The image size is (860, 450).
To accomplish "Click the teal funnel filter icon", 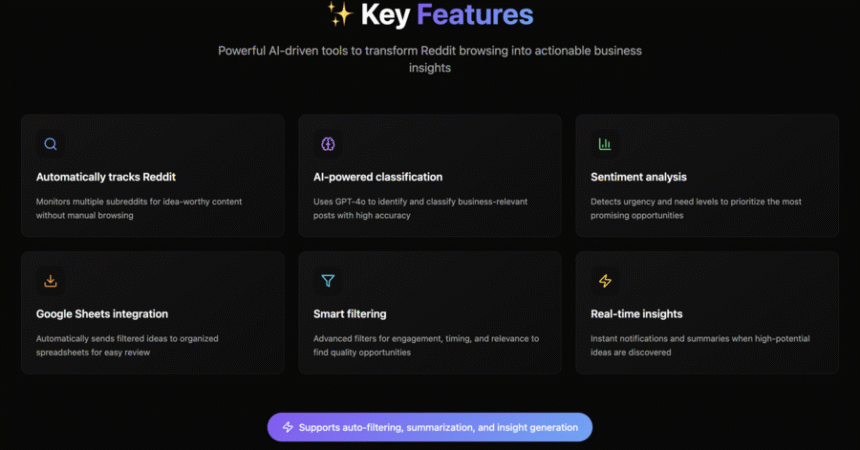I will 328,281.
